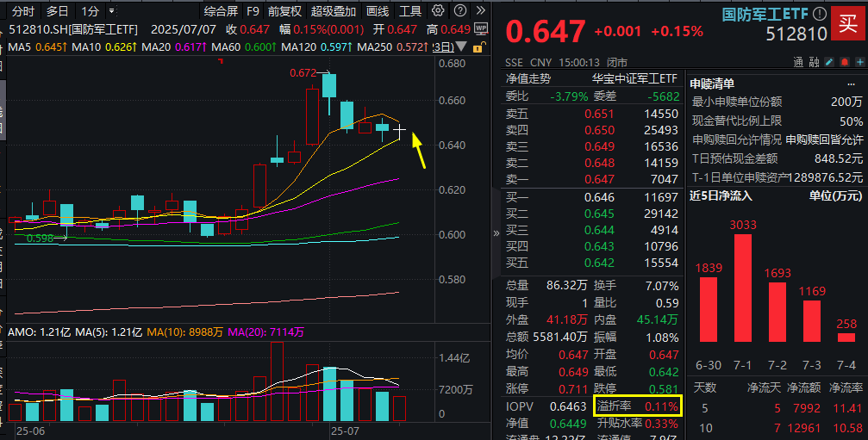This screenshot has width=868, height=440.
Task: Click the T日预估现金差额 848.52元 row
Action: 777,158
